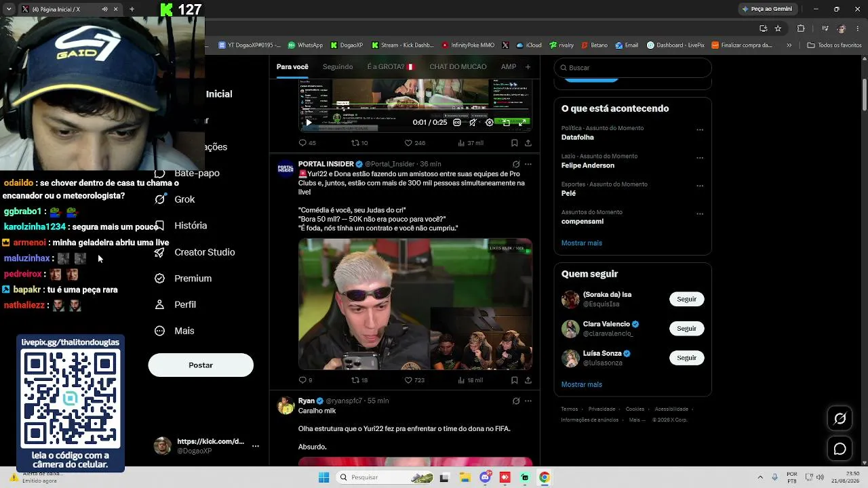Reply to the top video post with 45 comments

click(x=307, y=143)
